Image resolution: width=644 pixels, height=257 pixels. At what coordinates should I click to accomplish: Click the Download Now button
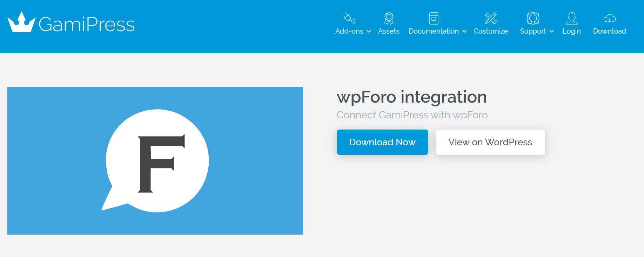[382, 142]
